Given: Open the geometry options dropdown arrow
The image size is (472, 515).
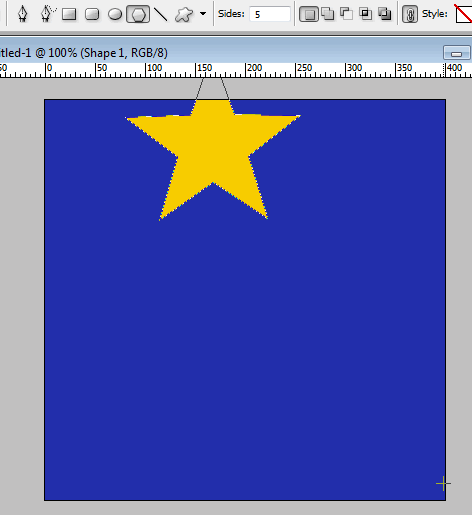Looking at the screenshot, I should click(203, 14).
